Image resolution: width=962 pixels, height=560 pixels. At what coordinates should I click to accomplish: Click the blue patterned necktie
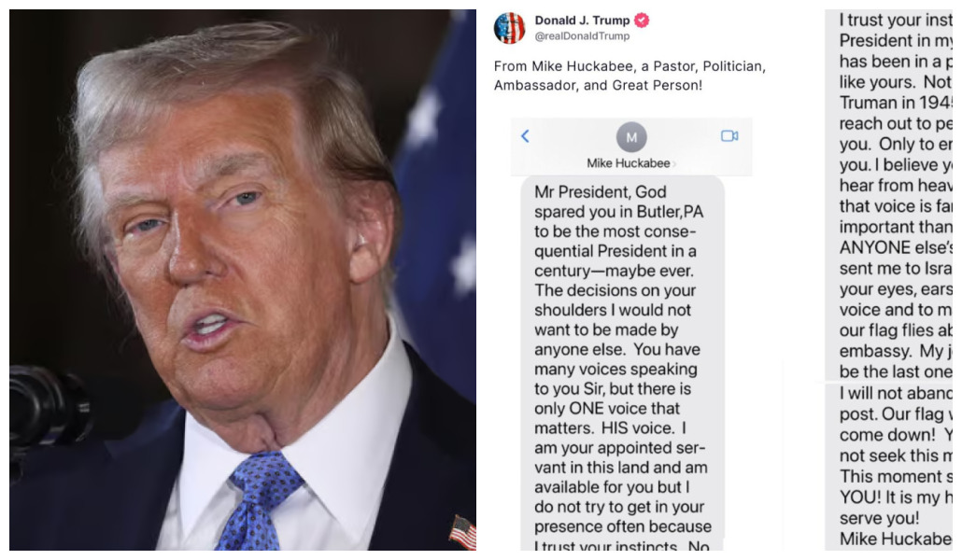click(261, 500)
